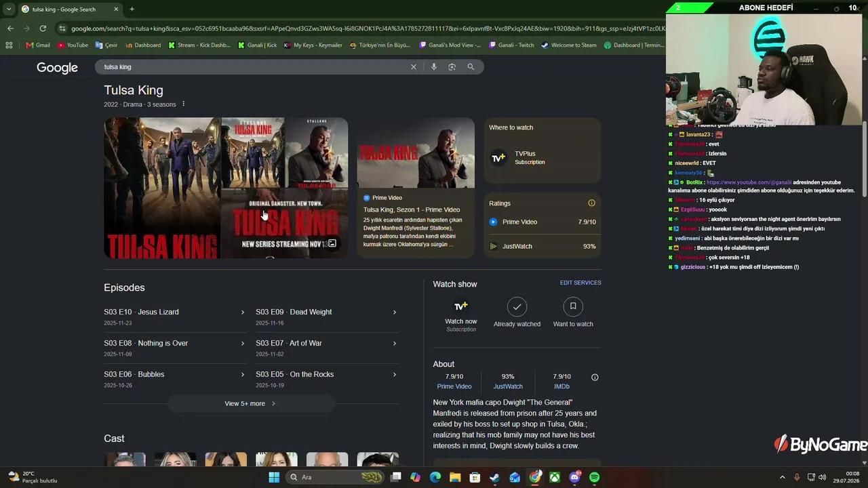This screenshot has width=868, height=488.
Task: Expand episode S03 E10 Jesus Lizard chevron
Action: coord(242,312)
